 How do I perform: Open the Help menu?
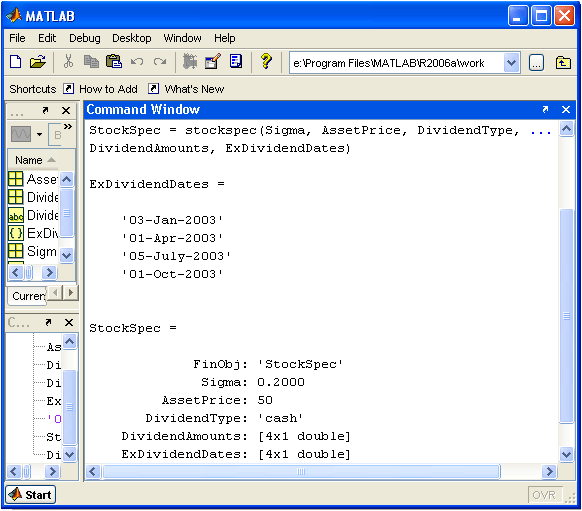[224, 38]
